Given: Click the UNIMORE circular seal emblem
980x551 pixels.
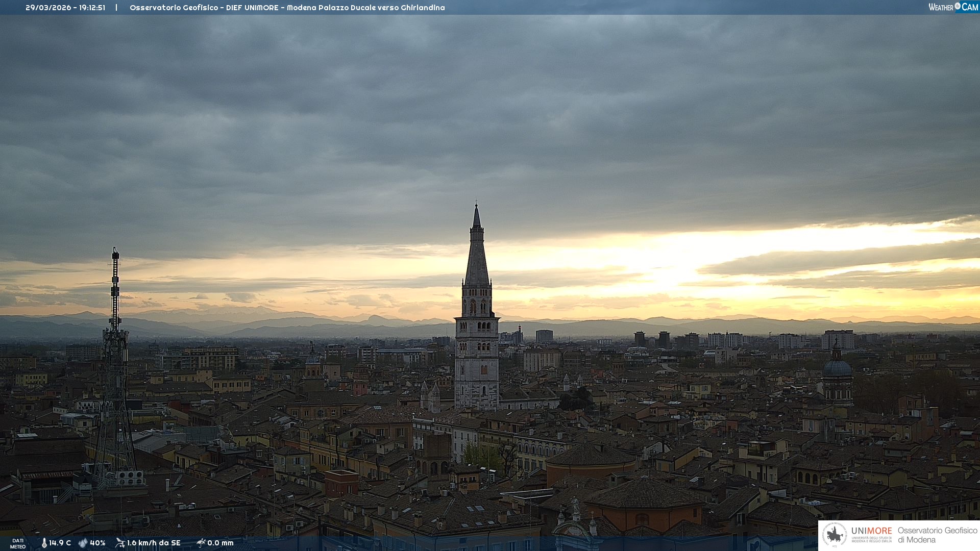Looking at the screenshot, I should pos(835,535).
